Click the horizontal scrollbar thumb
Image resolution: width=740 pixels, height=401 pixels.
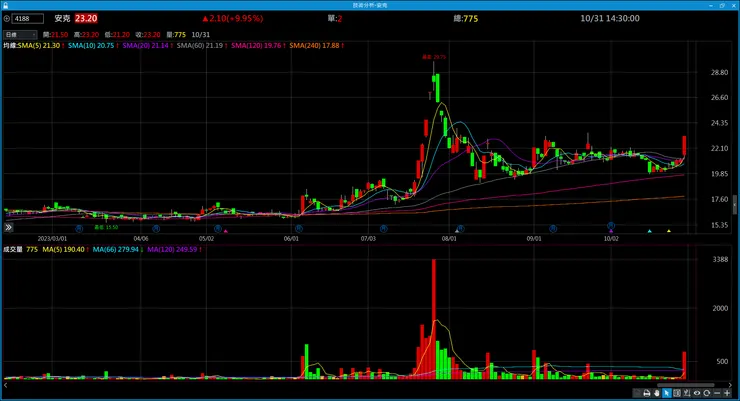tap(686, 385)
